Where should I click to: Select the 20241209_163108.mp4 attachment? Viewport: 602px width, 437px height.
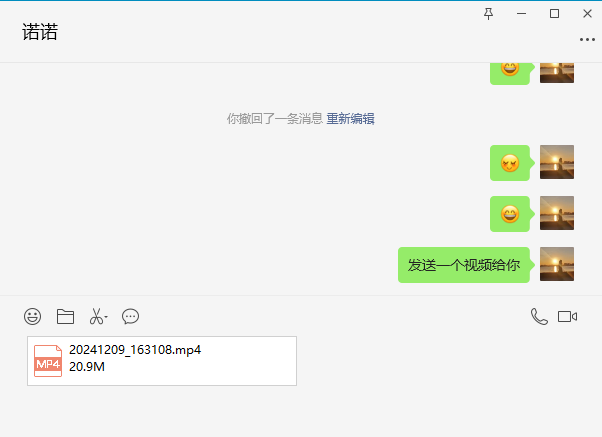pyautogui.click(x=162, y=360)
